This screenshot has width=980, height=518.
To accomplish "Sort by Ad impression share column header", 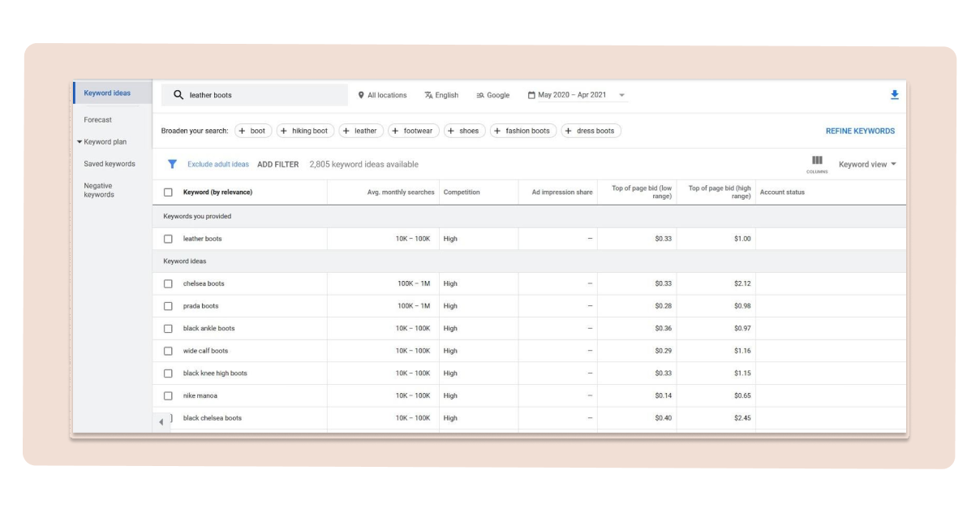I will [562, 192].
